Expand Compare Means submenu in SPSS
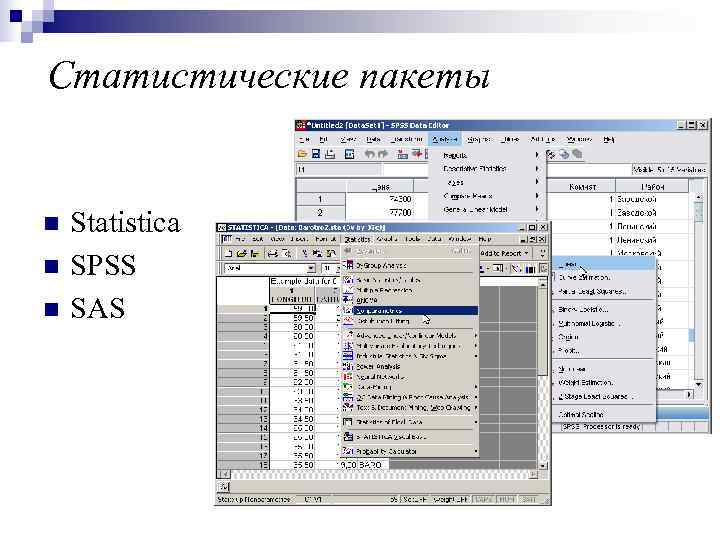Screen dimensions: 720x540 coord(489,196)
